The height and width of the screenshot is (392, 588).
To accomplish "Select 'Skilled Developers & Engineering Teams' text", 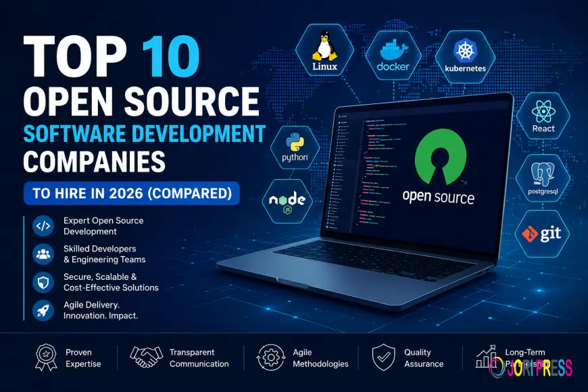I will click(x=104, y=254).
